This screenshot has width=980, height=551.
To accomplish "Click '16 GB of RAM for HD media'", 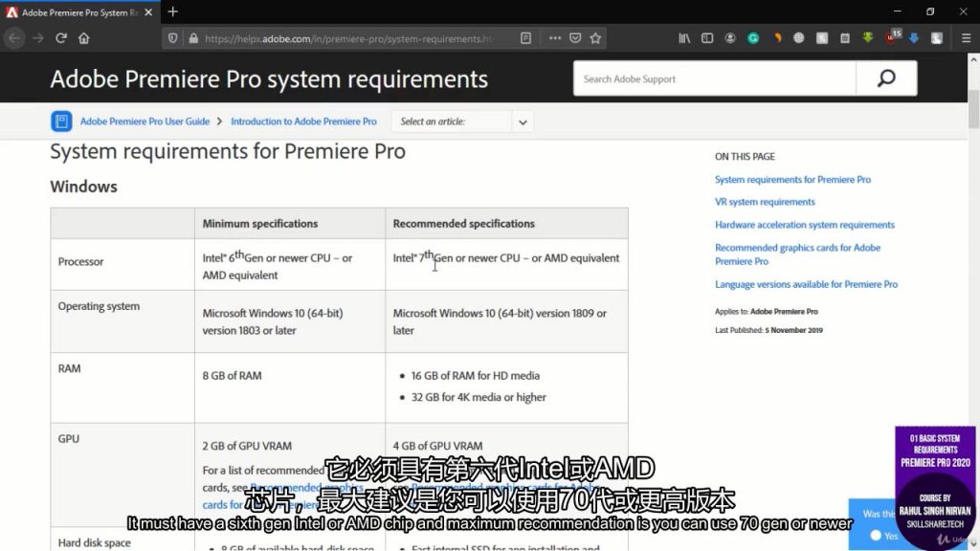I will point(475,375).
